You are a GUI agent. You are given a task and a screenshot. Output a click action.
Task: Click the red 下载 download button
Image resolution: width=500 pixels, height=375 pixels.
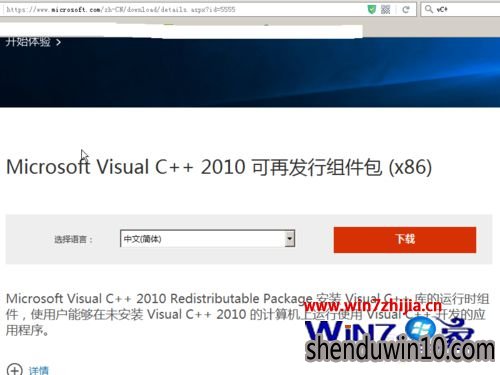click(x=405, y=240)
